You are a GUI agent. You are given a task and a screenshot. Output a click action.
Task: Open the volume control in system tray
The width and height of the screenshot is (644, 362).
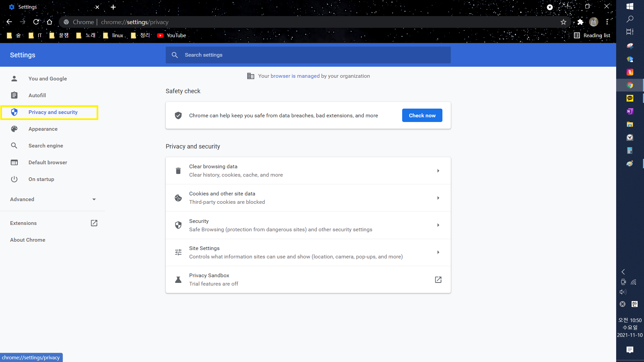click(623, 292)
